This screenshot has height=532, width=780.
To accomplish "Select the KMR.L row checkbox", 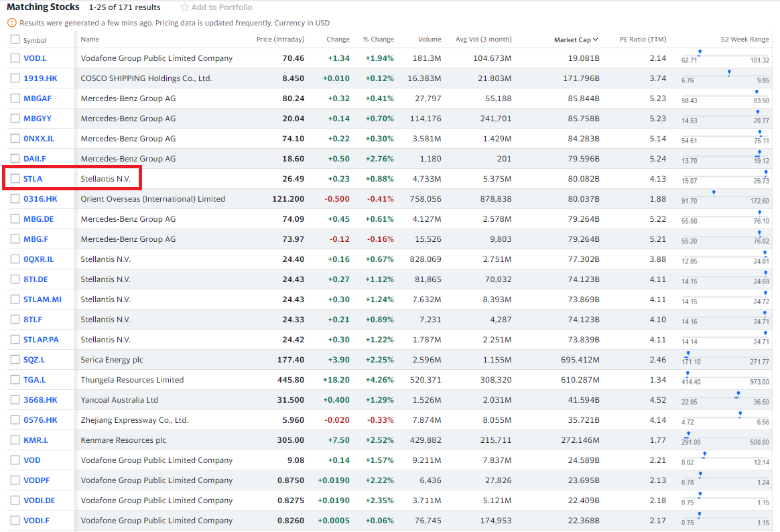I will 15,440.
